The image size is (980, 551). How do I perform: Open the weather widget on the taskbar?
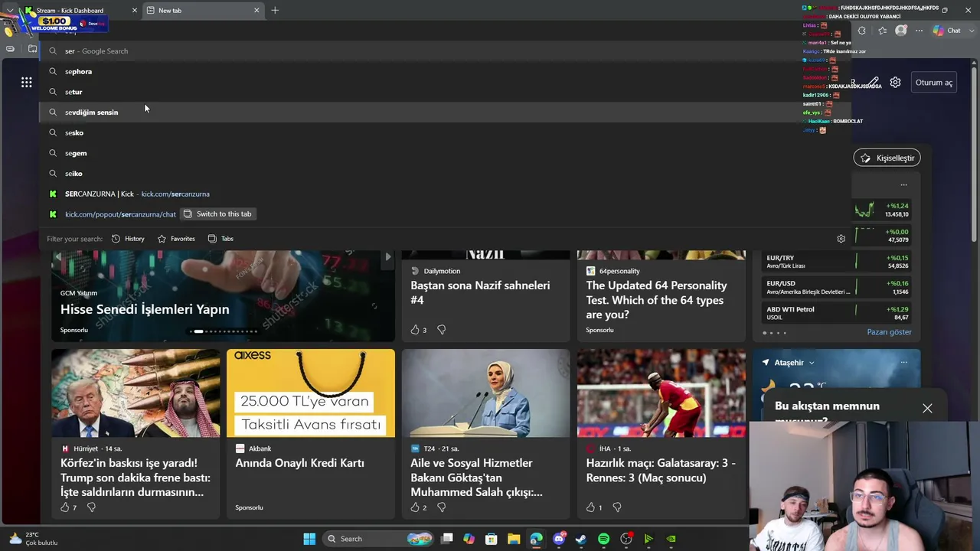coord(32,539)
